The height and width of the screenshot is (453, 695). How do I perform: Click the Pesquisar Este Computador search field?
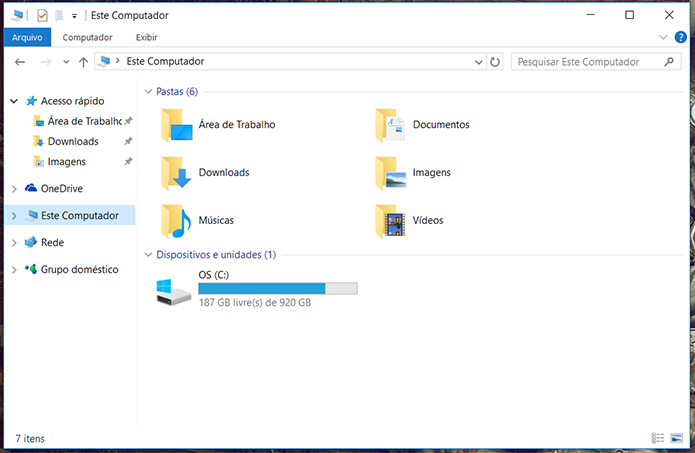pos(596,62)
